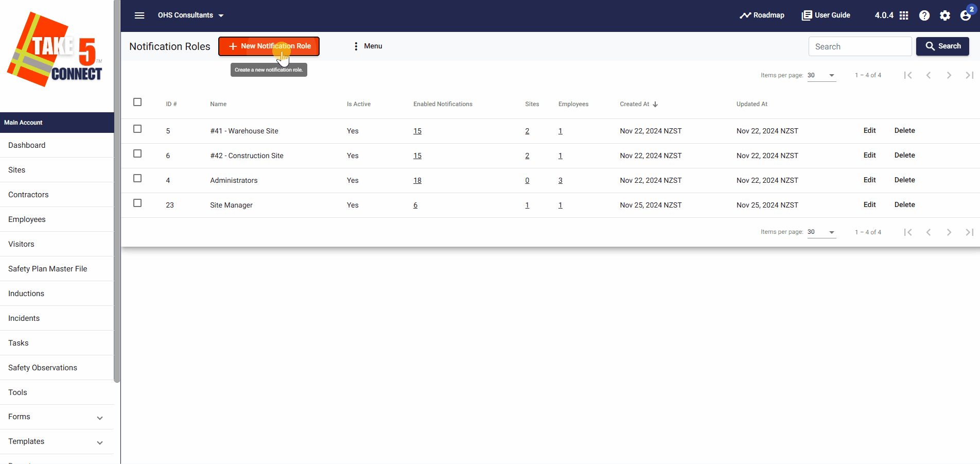The height and width of the screenshot is (464, 980).
Task: Click the Search button
Action: 942,46
